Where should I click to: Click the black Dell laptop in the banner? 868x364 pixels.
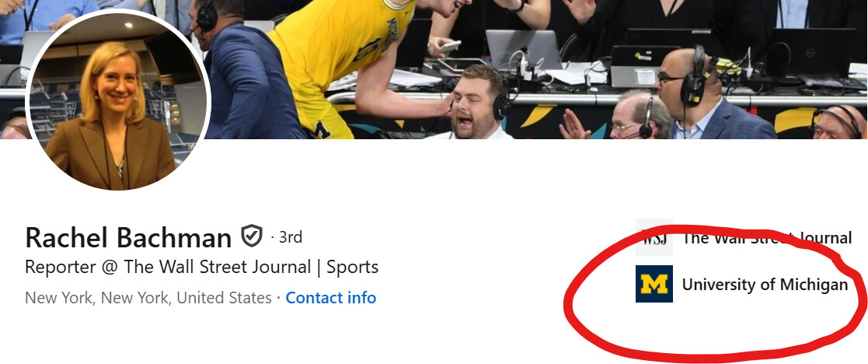[x=813, y=54]
